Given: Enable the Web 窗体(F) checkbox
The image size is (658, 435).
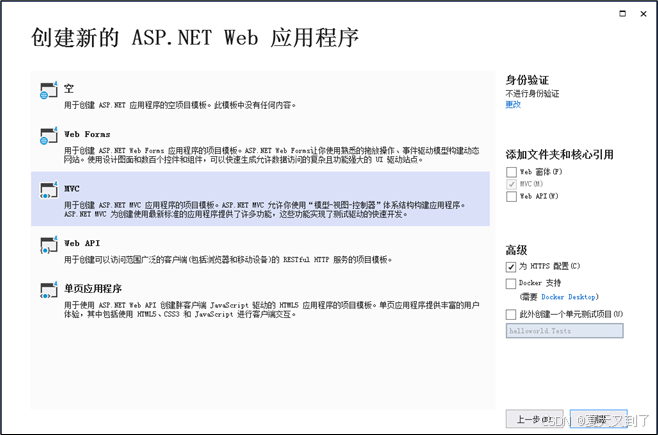Looking at the screenshot, I should tap(511, 172).
